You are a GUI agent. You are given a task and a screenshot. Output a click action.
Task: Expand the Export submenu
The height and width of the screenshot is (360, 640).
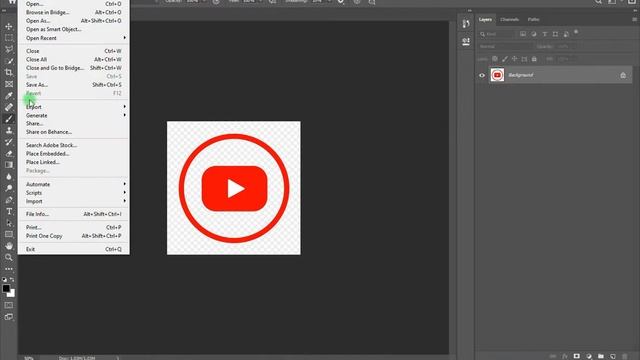coord(74,107)
